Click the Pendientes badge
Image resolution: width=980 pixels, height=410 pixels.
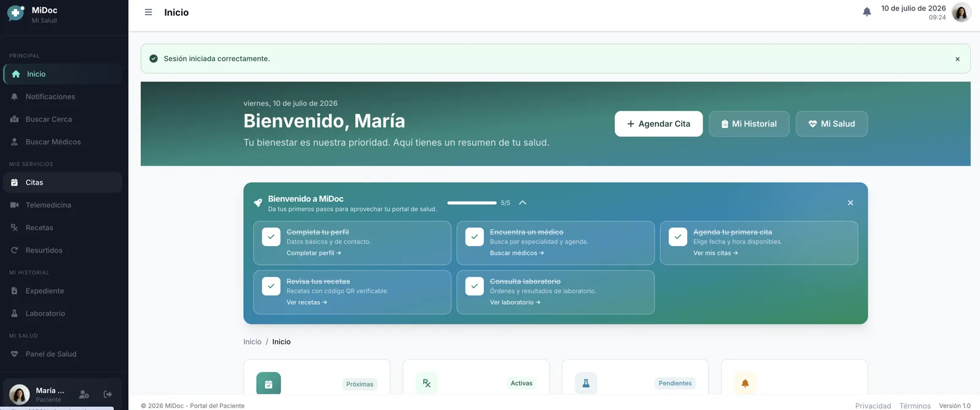[675, 383]
